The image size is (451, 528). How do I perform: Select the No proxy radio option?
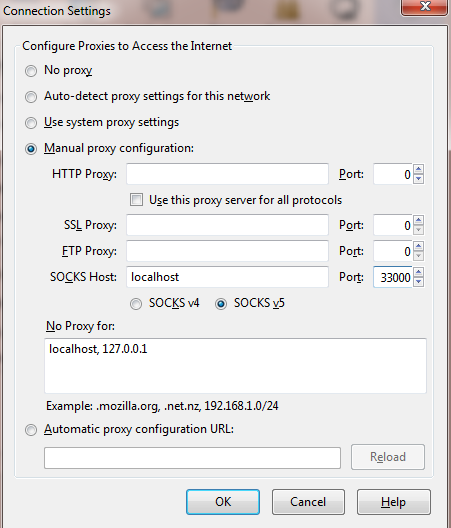click(x=31, y=71)
